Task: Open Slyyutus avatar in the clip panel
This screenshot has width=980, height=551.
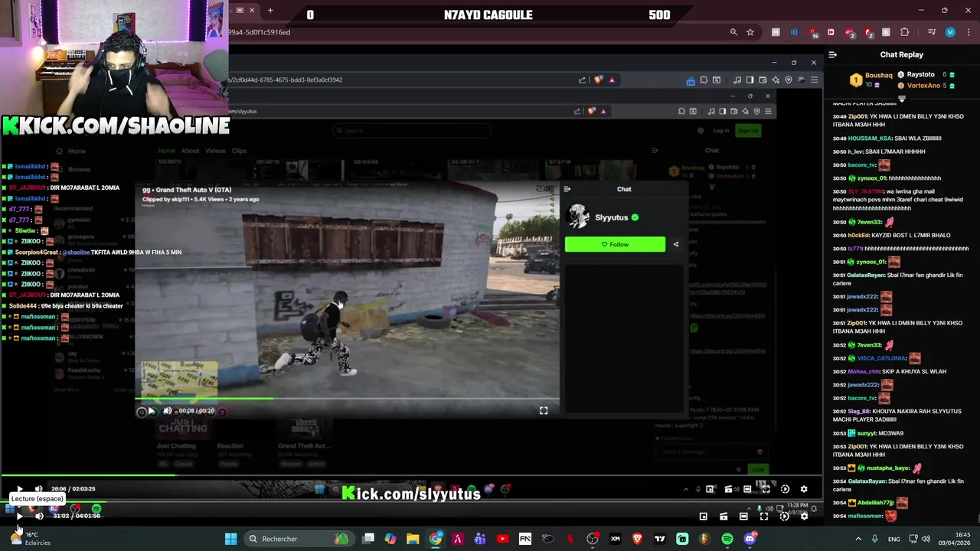Action: (578, 217)
